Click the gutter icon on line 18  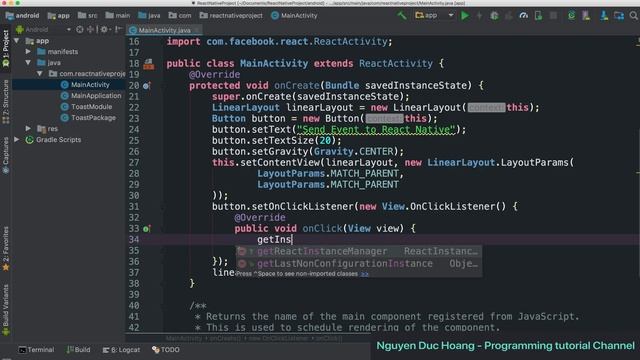point(149,64)
